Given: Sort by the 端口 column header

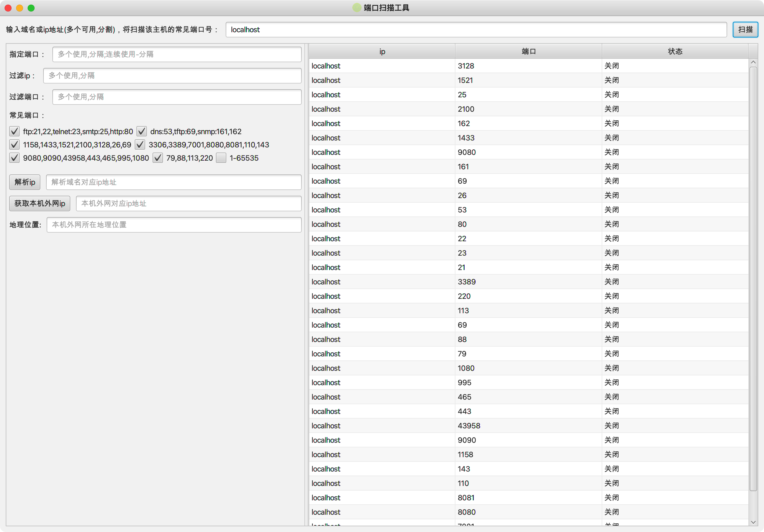Looking at the screenshot, I should click(x=529, y=51).
